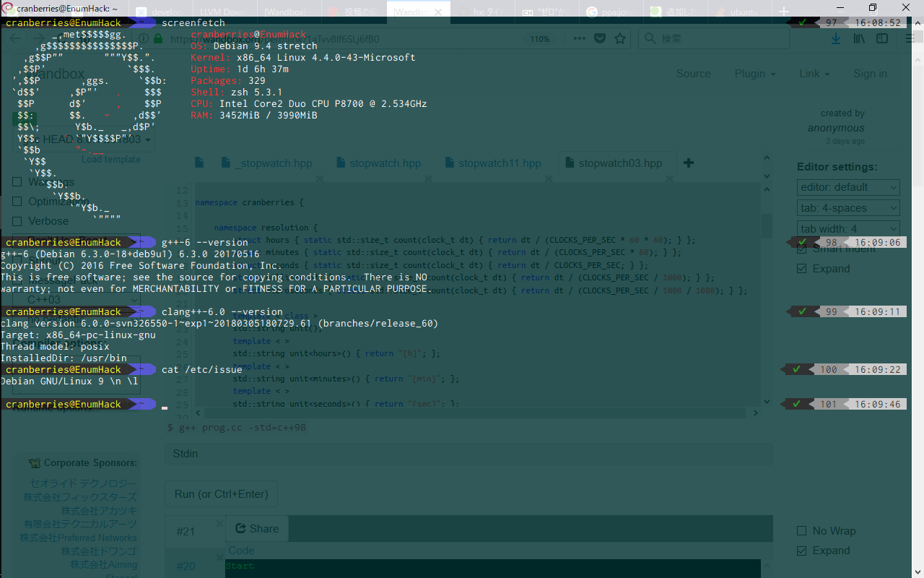Open a new browser tab with plus
The image size is (924, 578).
(x=784, y=11)
